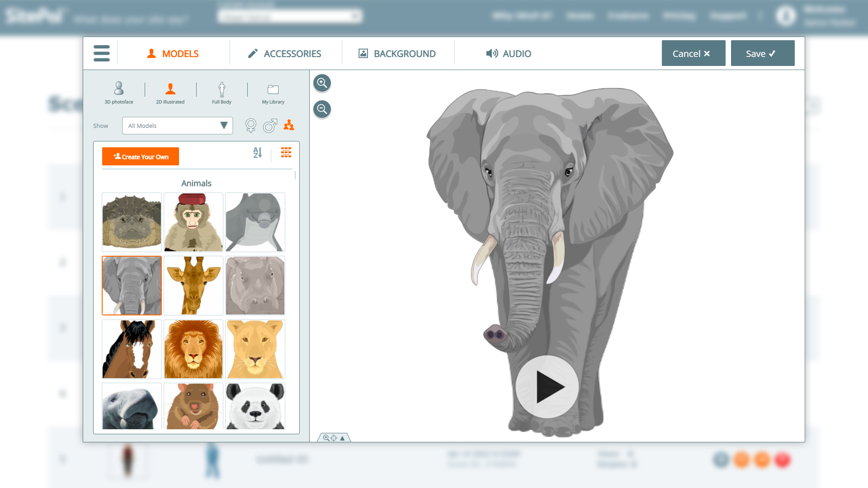Viewport: 868px width, 488px height.
Task: Open the AUDIO tab
Action: pyautogui.click(x=509, y=54)
